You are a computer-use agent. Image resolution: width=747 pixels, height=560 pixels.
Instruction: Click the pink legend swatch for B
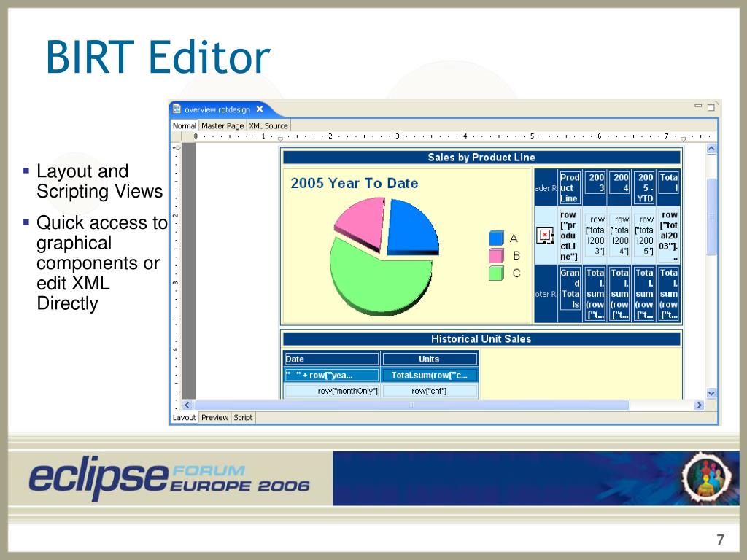click(x=496, y=256)
